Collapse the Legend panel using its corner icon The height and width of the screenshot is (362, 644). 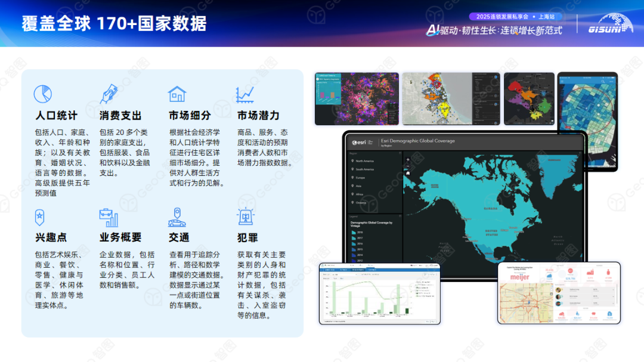coord(400,216)
